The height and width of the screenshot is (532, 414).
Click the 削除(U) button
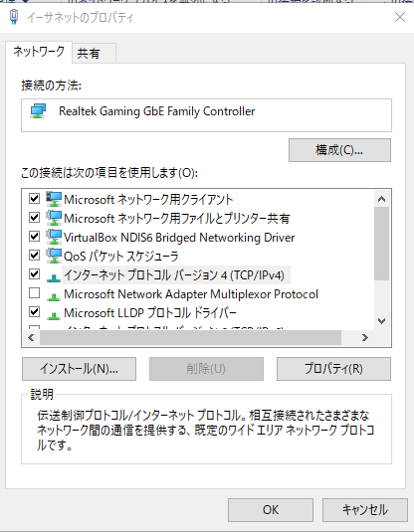click(206, 369)
